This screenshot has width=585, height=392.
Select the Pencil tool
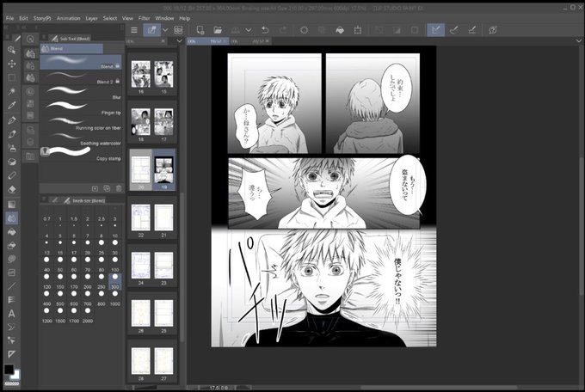[11, 134]
